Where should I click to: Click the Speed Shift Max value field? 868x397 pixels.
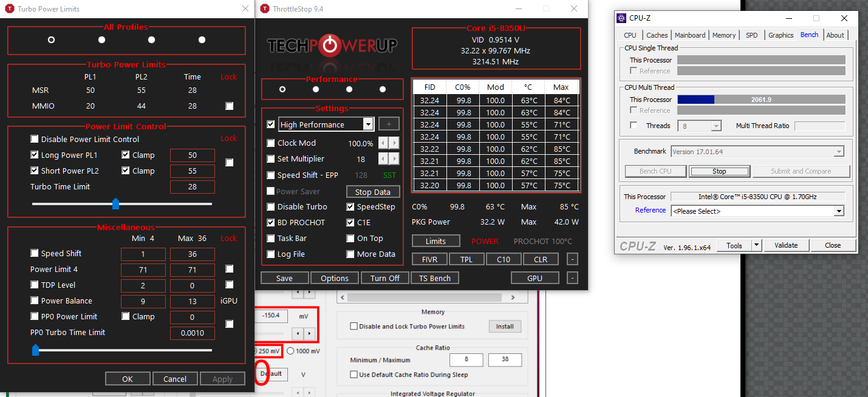tap(193, 253)
